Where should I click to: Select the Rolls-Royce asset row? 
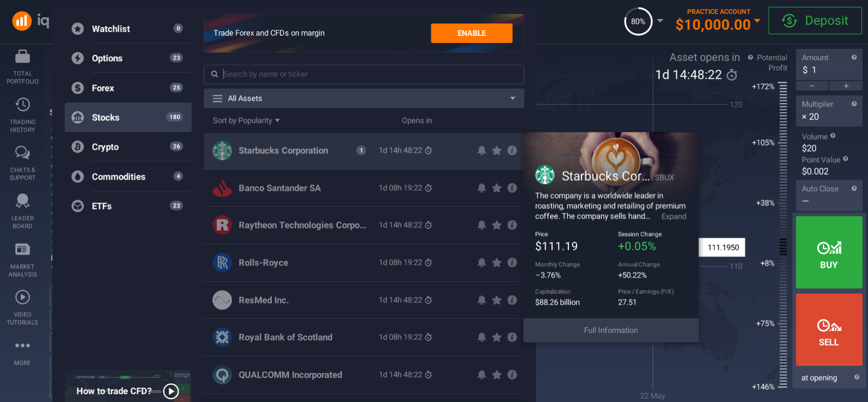[x=363, y=263]
